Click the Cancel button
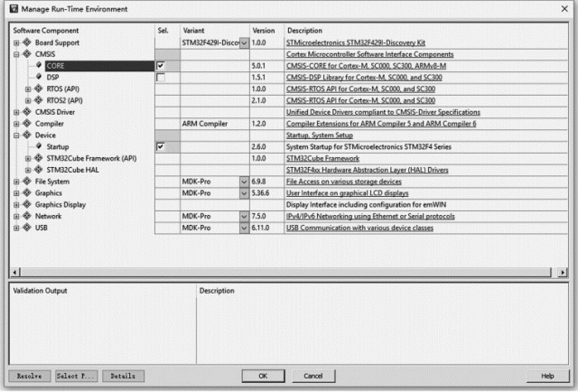The width and height of the screenshot is (578, 392). tap(313, 376)
